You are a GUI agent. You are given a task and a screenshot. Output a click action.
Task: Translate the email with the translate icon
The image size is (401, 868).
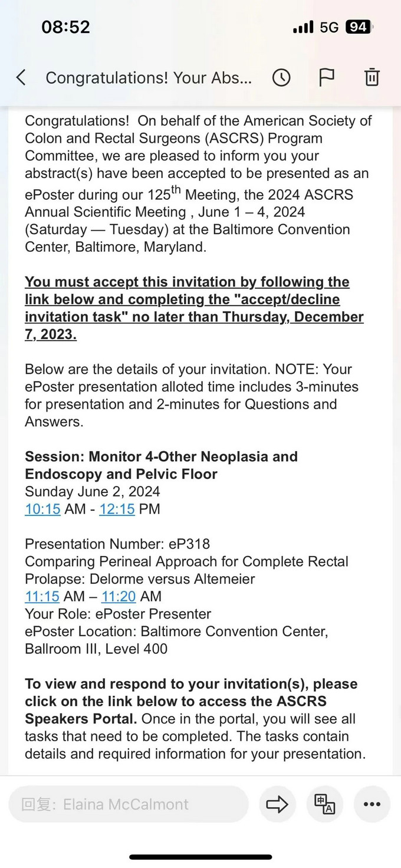[x=325, y=804]
